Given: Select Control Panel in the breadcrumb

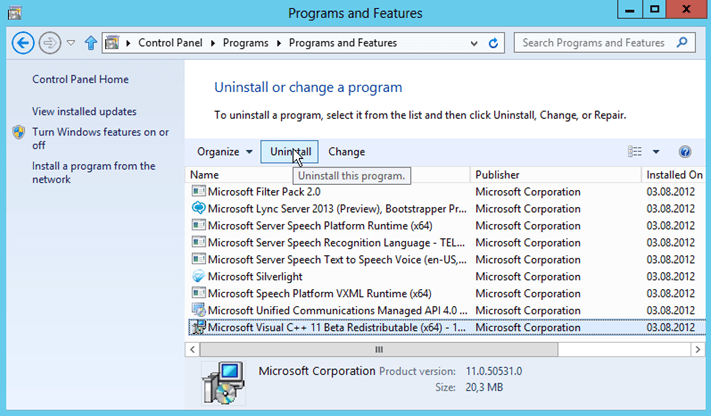Looking at the screenshot, I should (x=170, y=43).
